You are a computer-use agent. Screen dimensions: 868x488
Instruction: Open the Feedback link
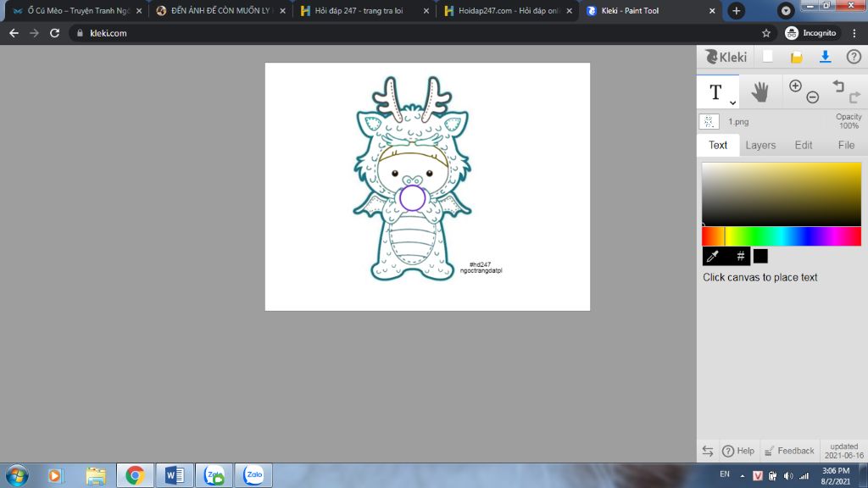789,451
